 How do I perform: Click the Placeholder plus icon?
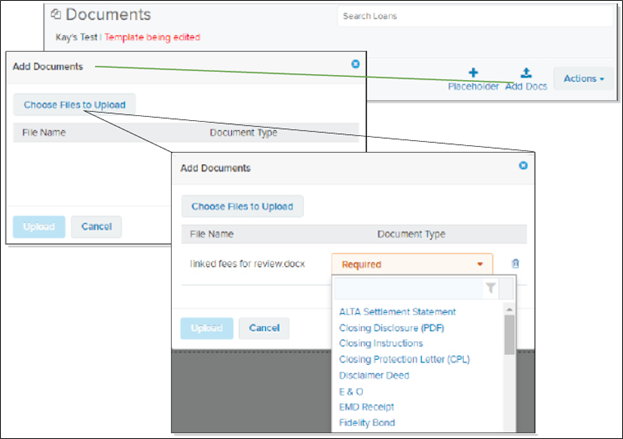[x=473, y=73]
